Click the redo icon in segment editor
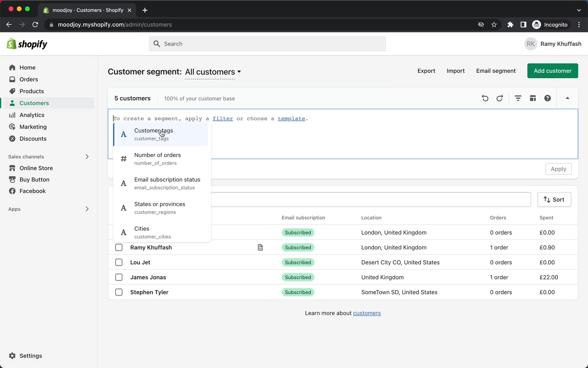588x368 pixels. pyautogui.click(x=499, y=98)
